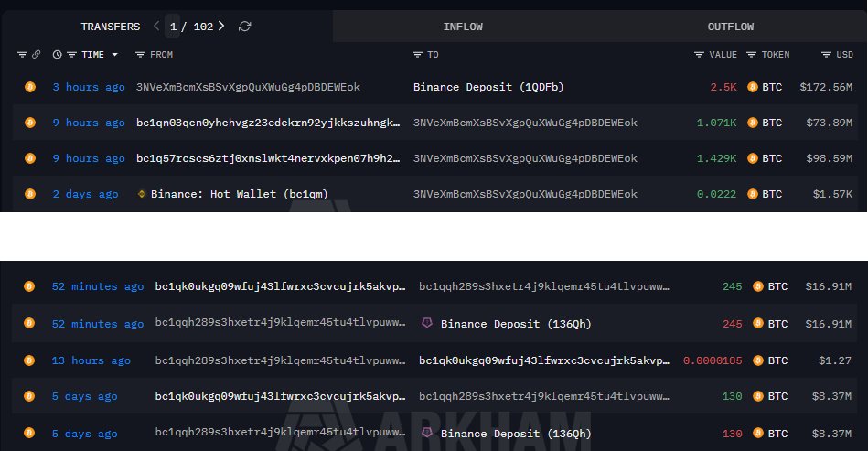Go to next transfers page arrow
This screenshot has height=451, width=868.
(221, 26)
